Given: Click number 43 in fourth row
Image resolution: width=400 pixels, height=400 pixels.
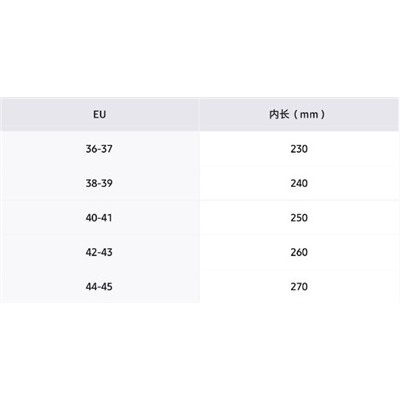Looking at the screenshot, I should coord(107,252).
